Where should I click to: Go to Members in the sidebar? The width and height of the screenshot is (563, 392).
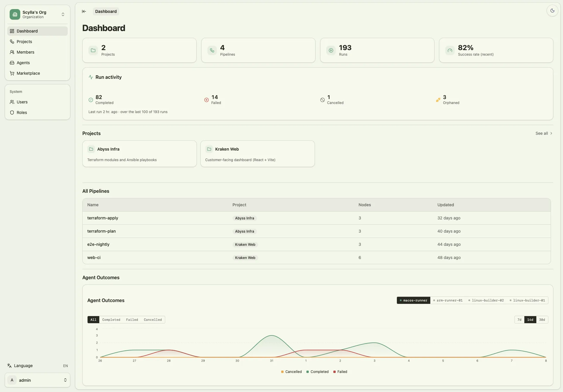coord(37,52)
